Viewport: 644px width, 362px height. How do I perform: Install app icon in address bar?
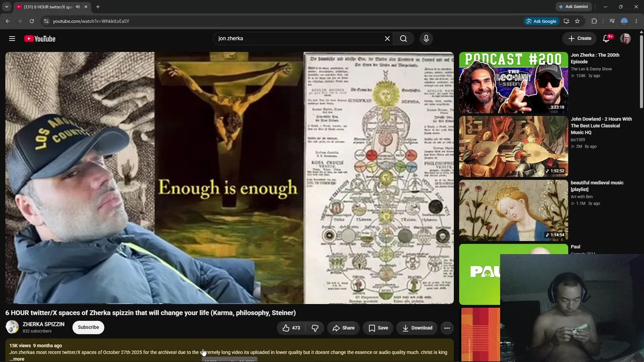click(x=567, y=21)
